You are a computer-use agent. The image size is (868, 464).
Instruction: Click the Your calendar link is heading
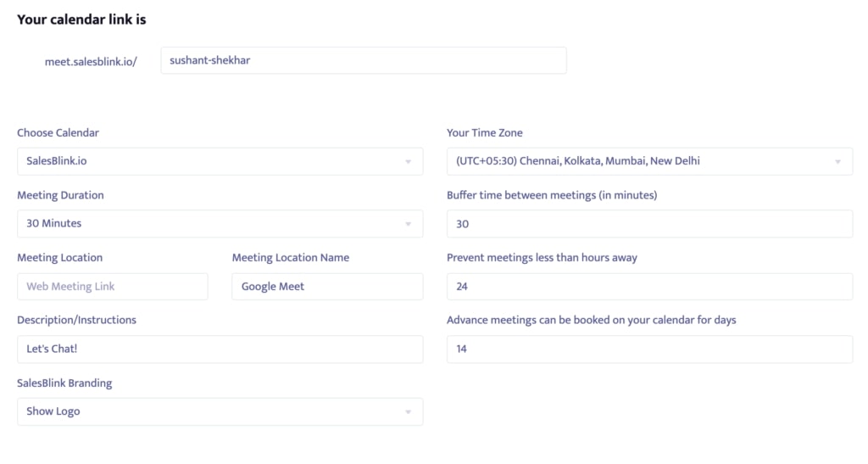[81, 20]
